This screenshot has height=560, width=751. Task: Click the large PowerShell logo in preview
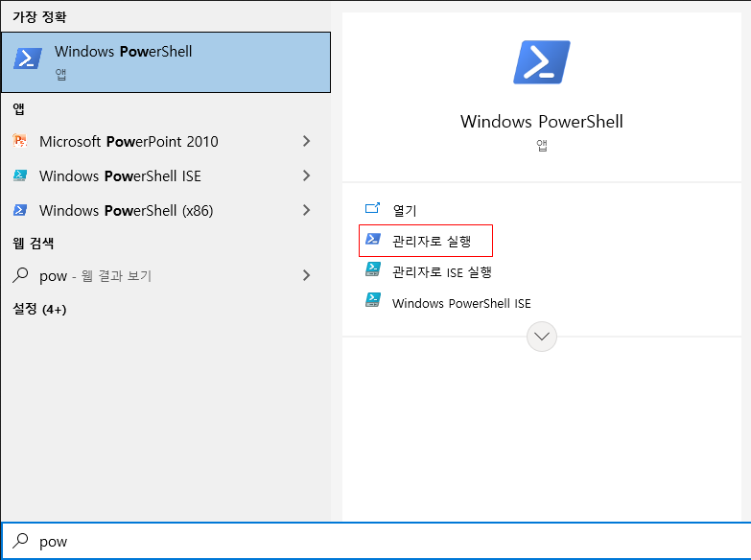542,62
